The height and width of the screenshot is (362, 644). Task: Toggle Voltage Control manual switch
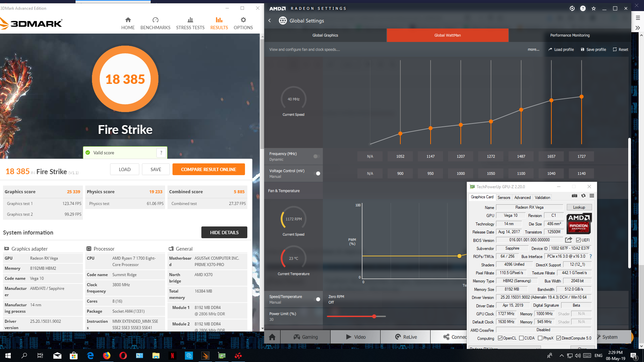317,173
